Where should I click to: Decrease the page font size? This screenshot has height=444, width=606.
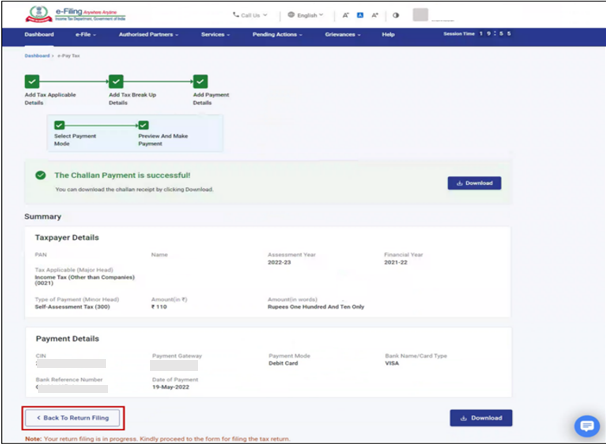point(345,16)
